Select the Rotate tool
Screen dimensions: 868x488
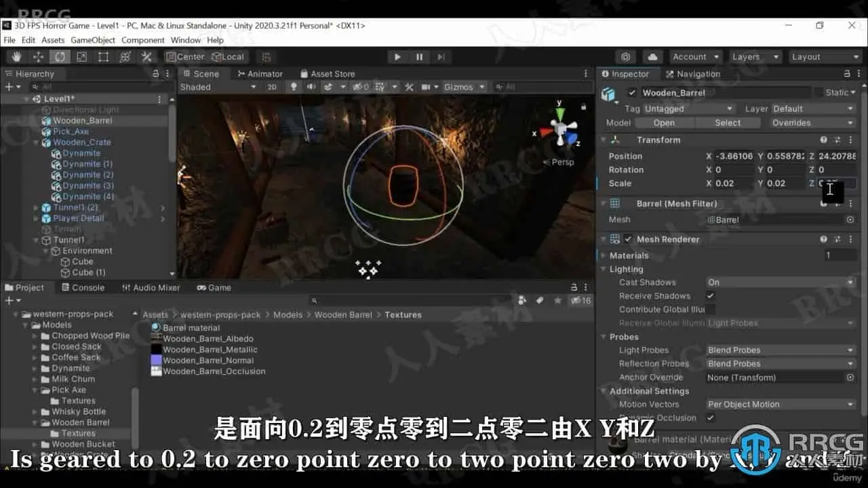pyautogui.click(x=60, y=57)
